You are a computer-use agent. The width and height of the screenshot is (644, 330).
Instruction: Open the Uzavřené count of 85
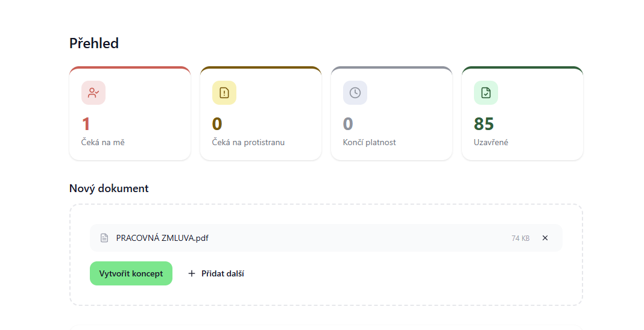coord(484,124)
